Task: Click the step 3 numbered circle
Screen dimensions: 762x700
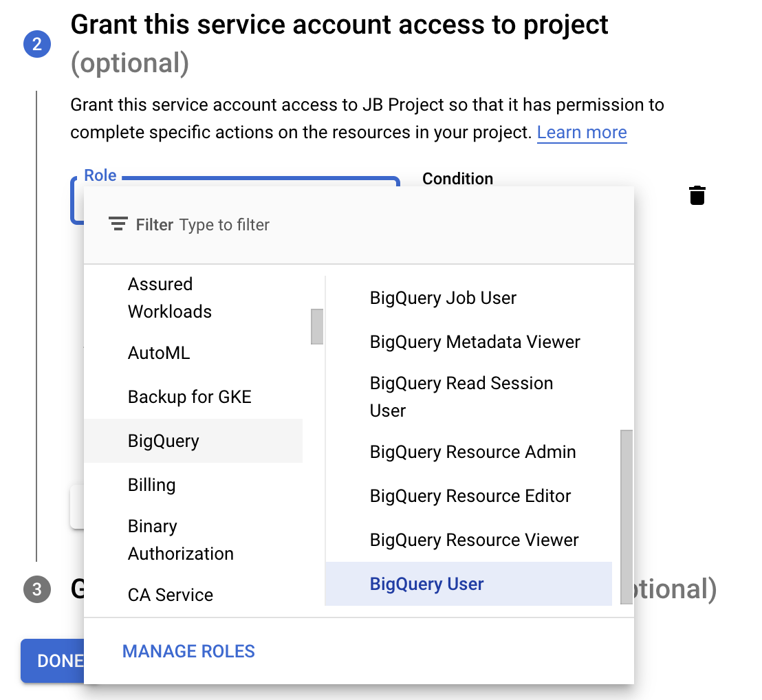Action: [x=36, y=590]
